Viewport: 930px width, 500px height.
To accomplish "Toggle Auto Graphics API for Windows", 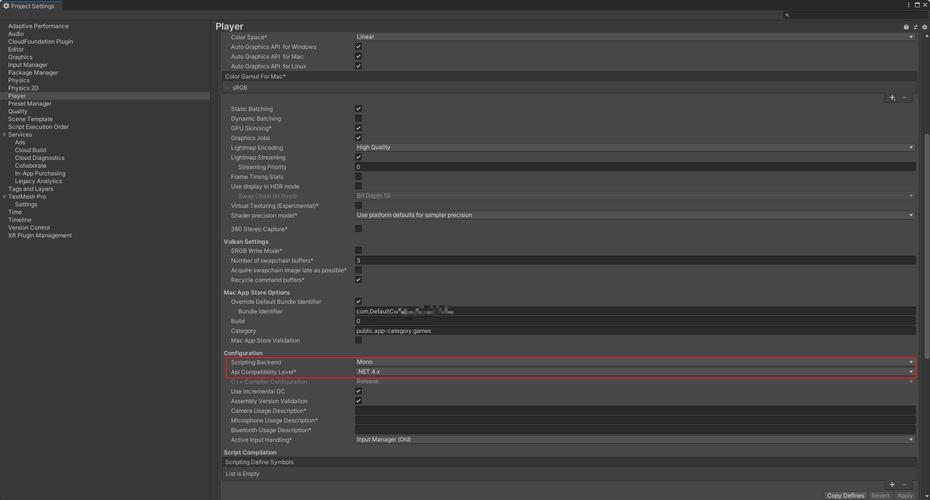I will [358, 46].
